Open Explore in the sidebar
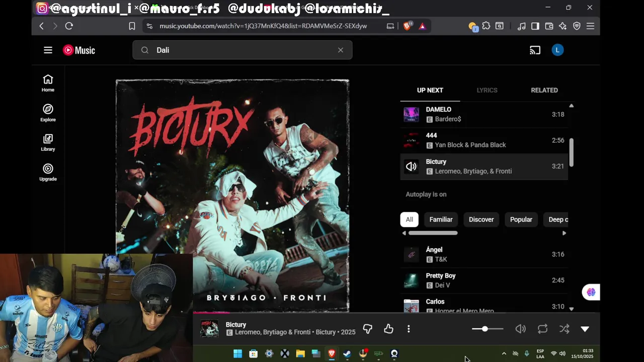 (x=48, y=113)
